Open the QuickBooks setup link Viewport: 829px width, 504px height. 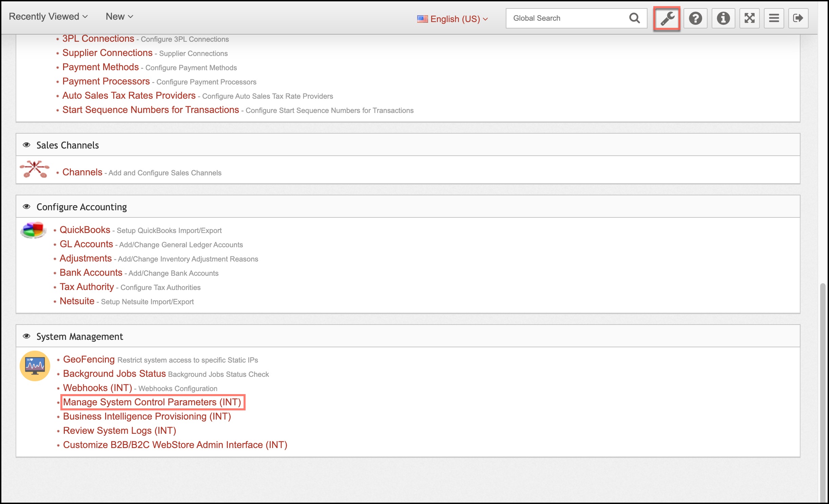[85, 230]
